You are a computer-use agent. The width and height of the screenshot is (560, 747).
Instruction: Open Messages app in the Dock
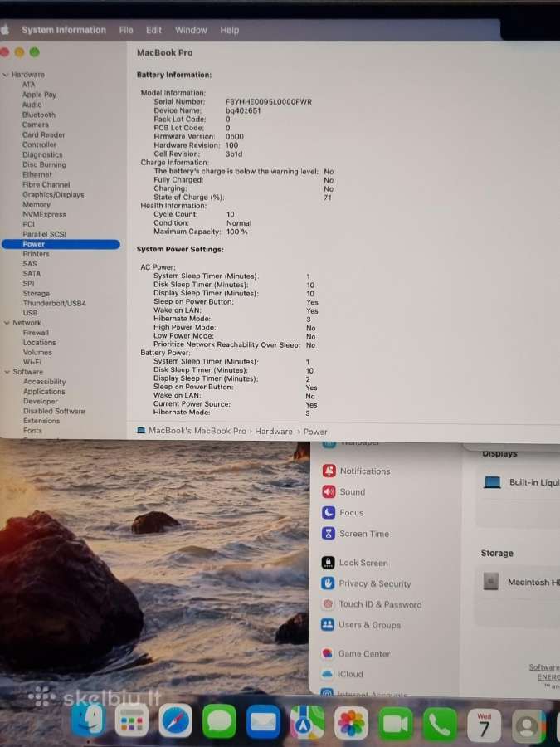(x=219, y=721)
